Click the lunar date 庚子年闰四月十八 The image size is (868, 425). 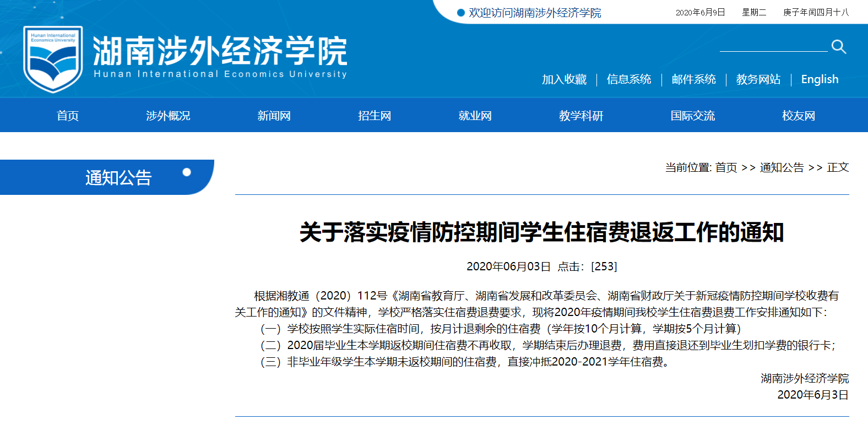[816, 12]
